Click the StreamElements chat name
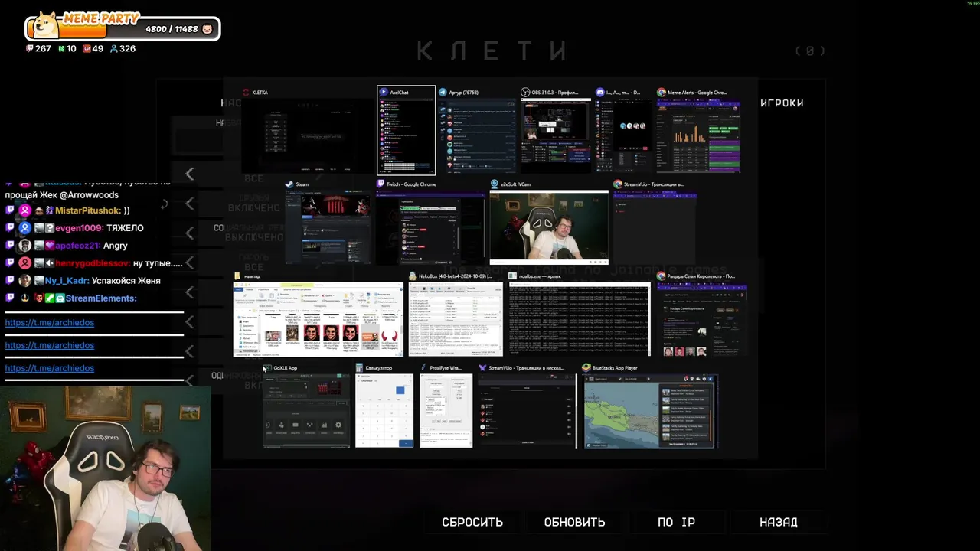This screenshot has width=980, height=551. pos(101,298)
